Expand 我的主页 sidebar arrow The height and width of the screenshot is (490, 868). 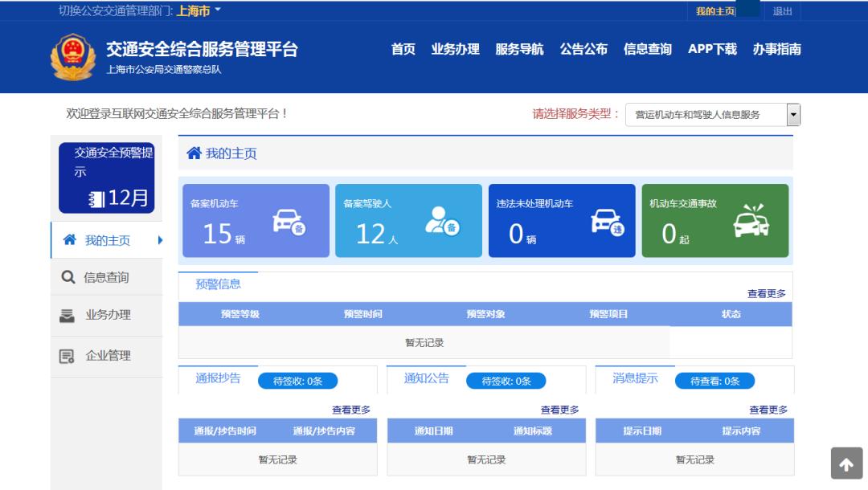(x=160, y=240)
